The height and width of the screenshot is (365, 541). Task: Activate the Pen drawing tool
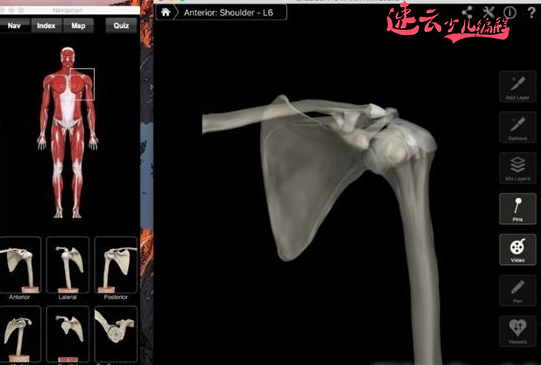click(x=518, y=290)
